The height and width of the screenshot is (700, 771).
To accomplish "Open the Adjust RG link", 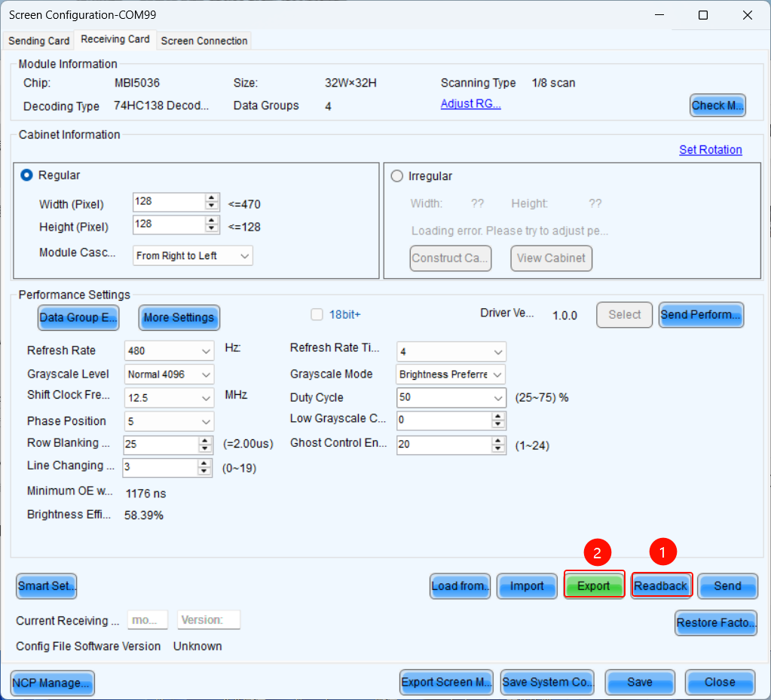I will click(470, 104).
